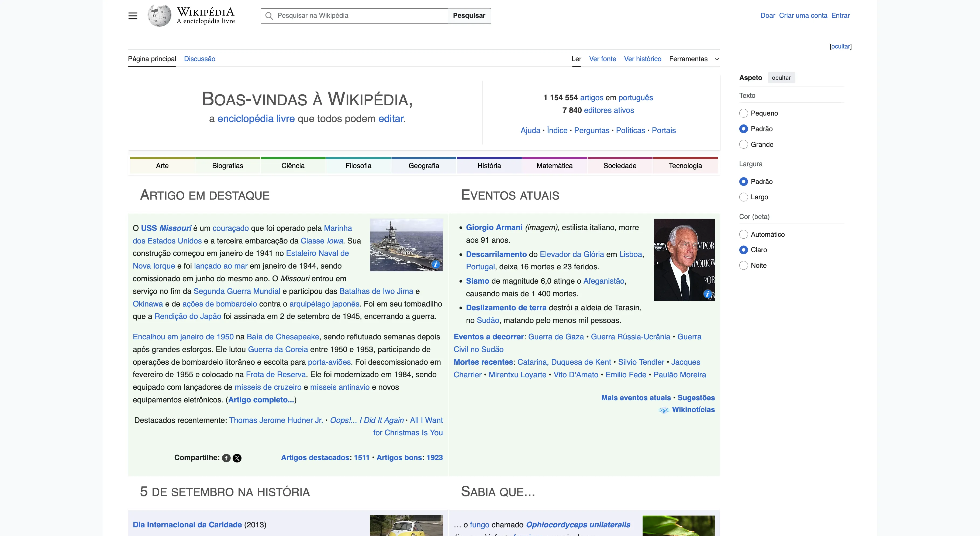Click Criar uma conta link
The height and width of the screenshot is (536, 980).
pos(803,16)
